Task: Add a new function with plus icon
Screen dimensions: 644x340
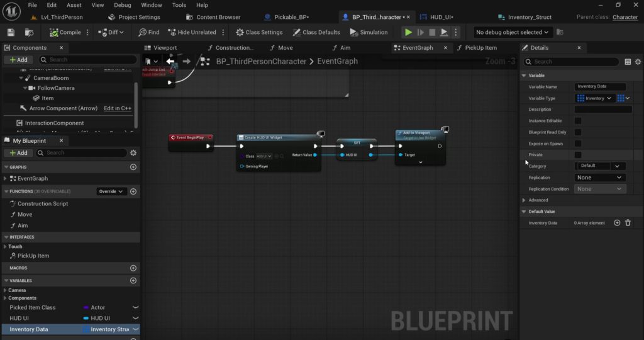Action: (133, 191)
